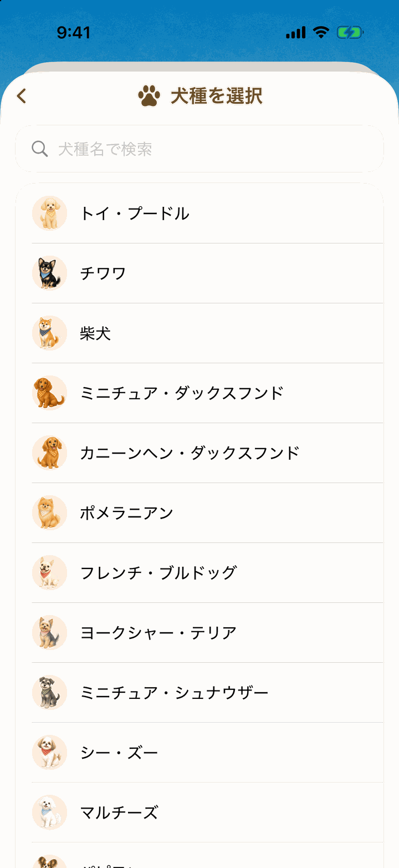Select トイ・プードル from the breed list
The image size is (399, 868).
(199, 213)
